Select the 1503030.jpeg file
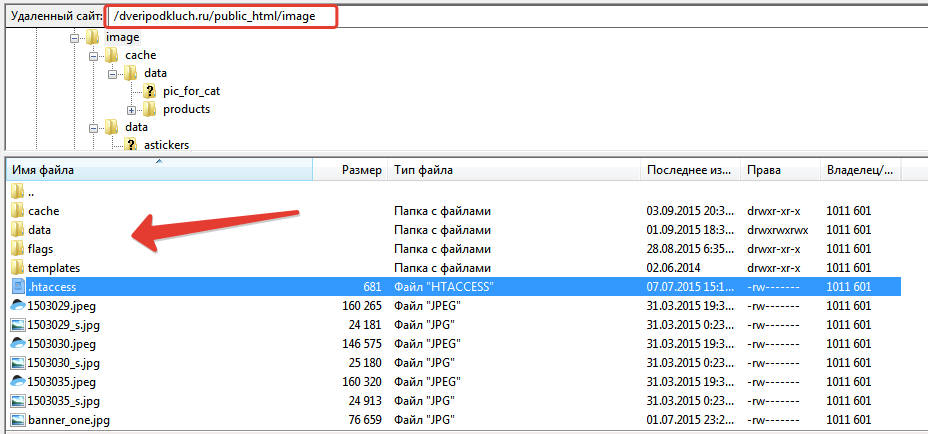The width and height of the screenshot is (928, 434). pos(453,343)
